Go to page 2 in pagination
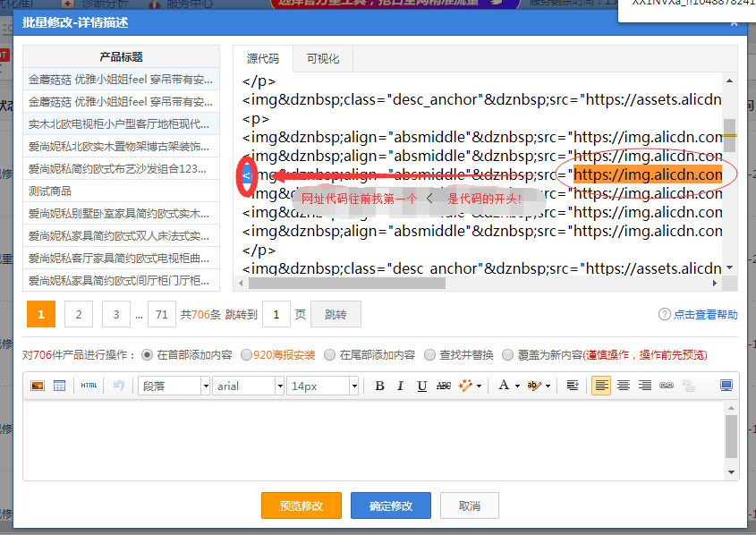 79,314
